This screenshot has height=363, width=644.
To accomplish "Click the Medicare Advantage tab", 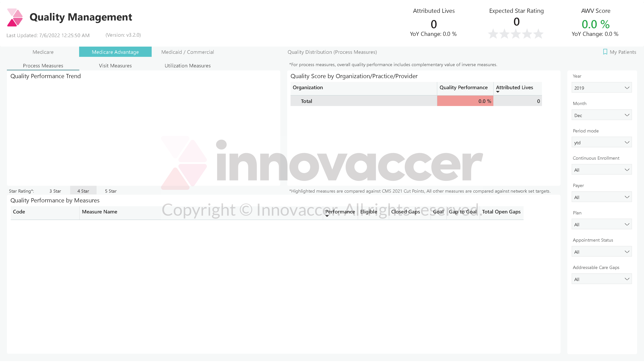I will point(115,52).
